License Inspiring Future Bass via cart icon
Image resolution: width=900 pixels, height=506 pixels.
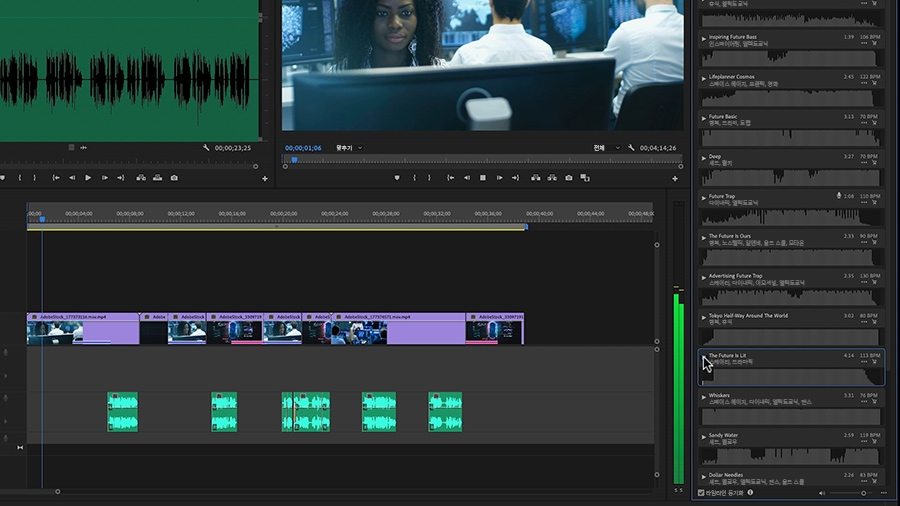875,44
